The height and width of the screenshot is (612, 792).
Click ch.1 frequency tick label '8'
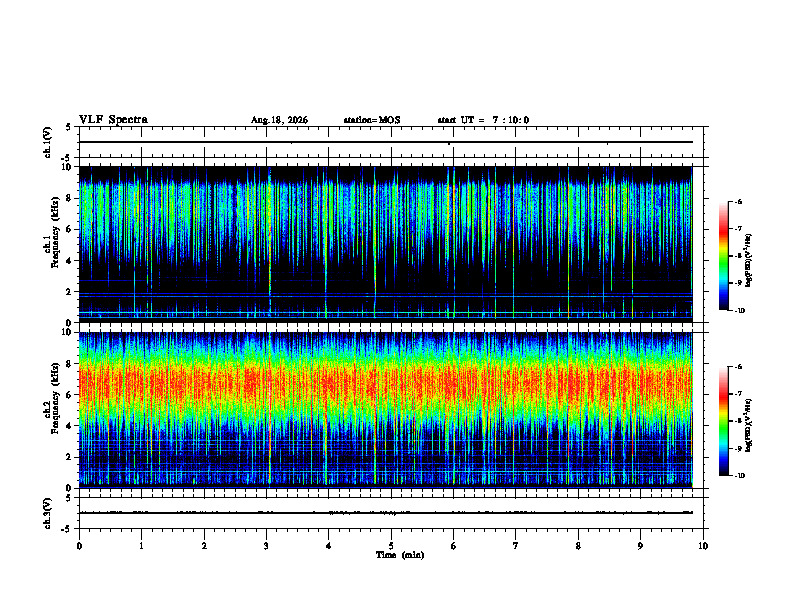pos(70,198)
